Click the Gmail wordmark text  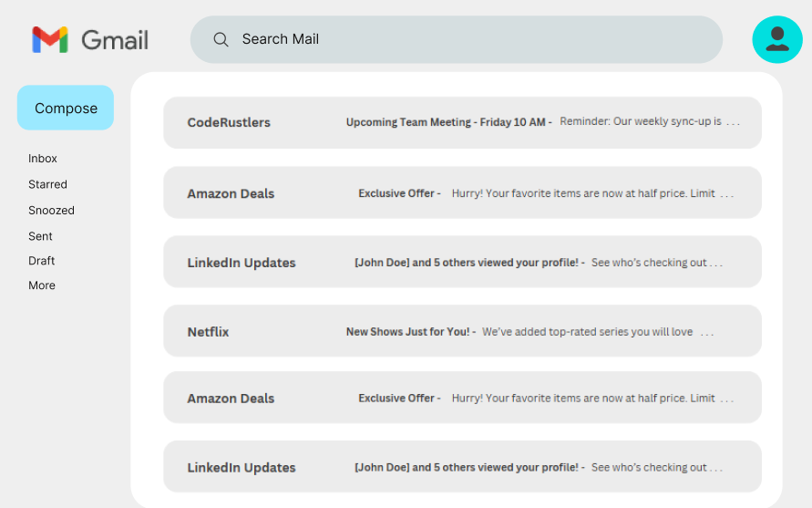115,40
